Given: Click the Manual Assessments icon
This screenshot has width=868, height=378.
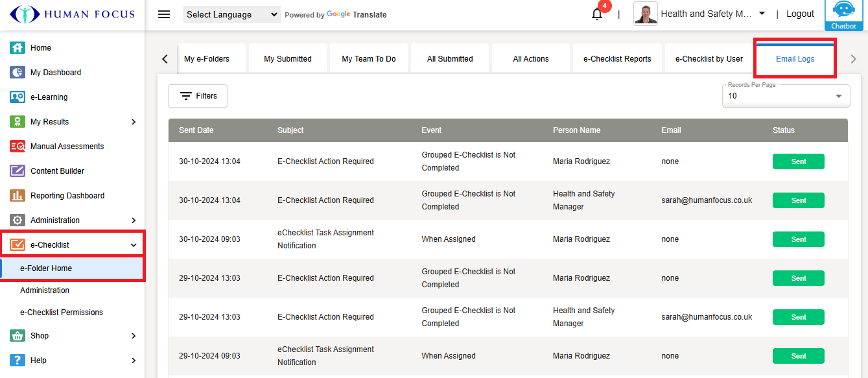Looking at the screenshot, I should pyautogui.click(x=18, y=147).
